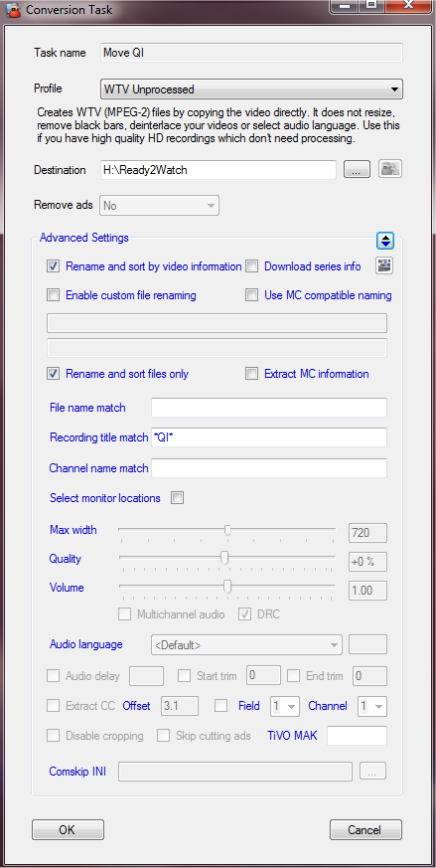This screenshot has width=436, height=868.
Task: Click the network folder icon beside Destination
Action: pyautogui.click(x=390, y=169)
